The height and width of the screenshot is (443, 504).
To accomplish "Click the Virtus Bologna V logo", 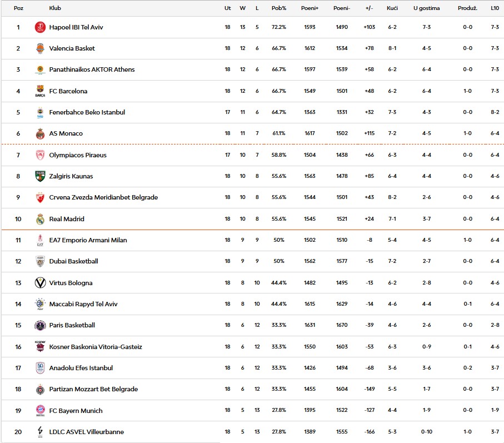I will tap(40, 283).
